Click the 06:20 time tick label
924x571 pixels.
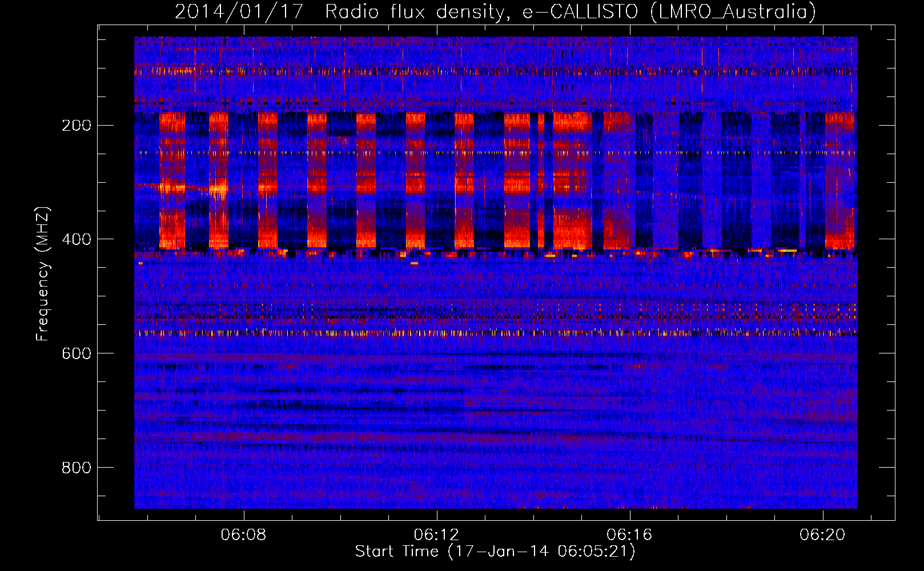click(x=822, y=535)
